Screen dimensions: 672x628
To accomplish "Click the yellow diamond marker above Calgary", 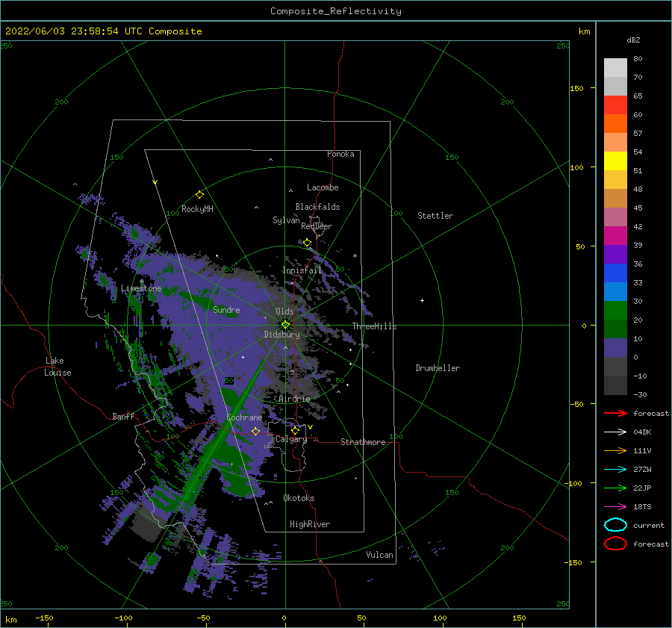I will tap(295, 430).
